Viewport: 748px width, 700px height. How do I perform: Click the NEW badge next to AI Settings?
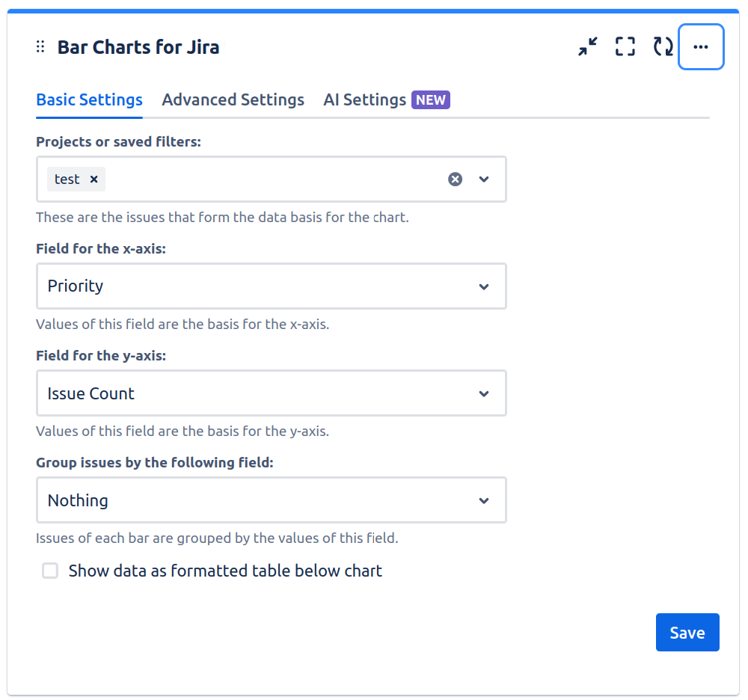(x=431, y=100)
